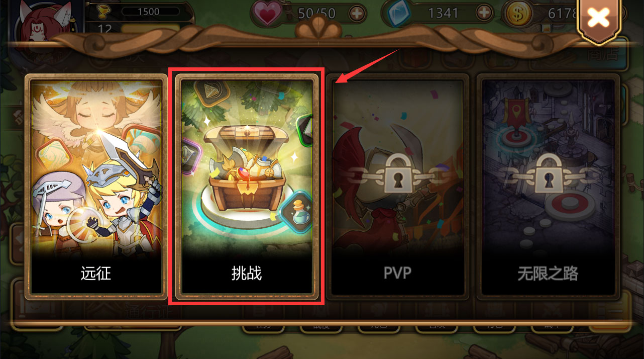Close the mode selection panel
The image size is (644, 359).
pos(598,20)
